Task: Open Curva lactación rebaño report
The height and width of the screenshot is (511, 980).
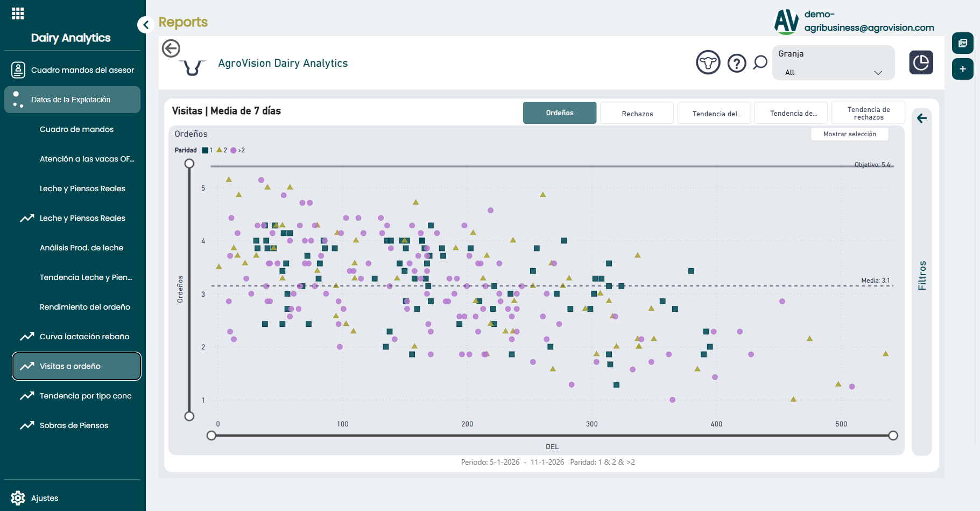Action: coord(84,337)
